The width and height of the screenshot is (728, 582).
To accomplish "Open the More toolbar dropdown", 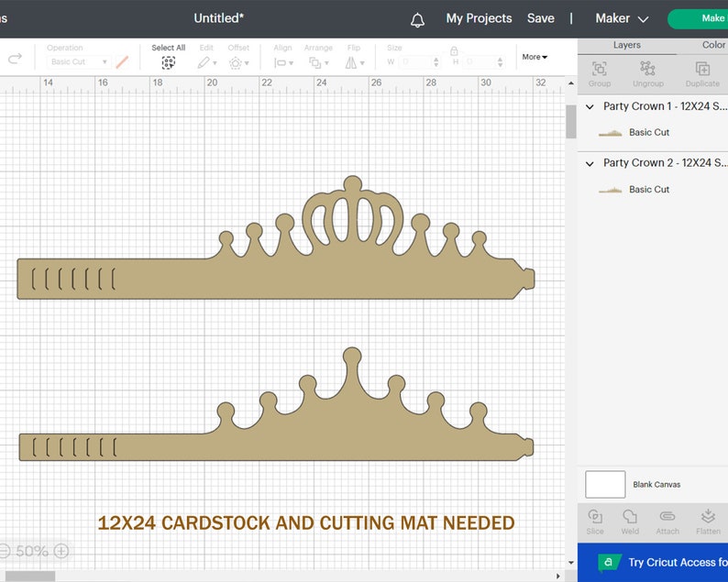I will pyautogui.click(x=535, y=57).
